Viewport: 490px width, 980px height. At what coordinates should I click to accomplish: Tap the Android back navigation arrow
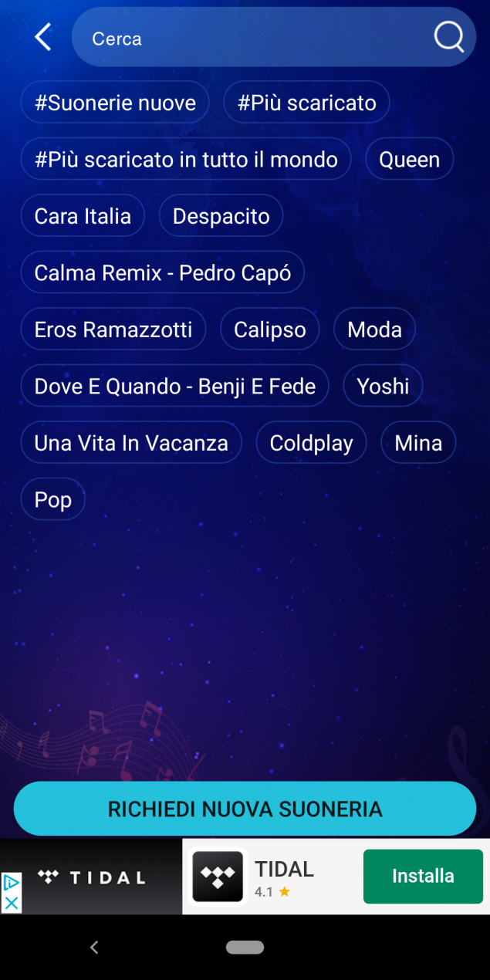(94, 947)
